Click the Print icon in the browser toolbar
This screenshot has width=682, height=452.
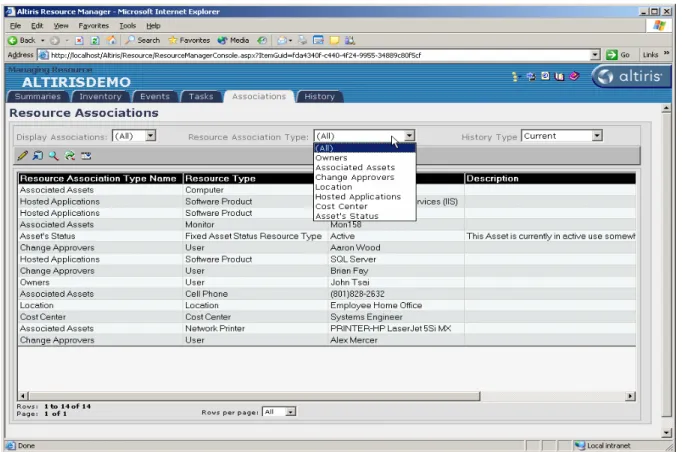[302, 40]
